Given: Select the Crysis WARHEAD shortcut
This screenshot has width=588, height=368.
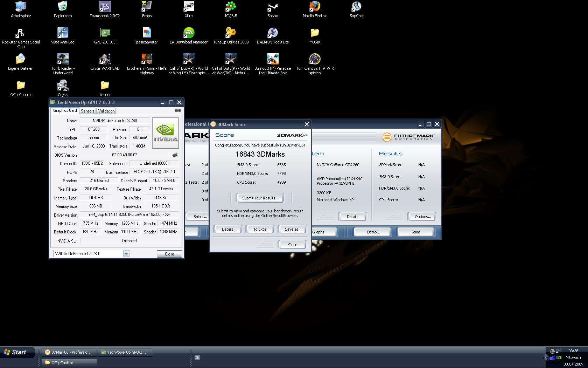Looking at the screenshot, I should pos(105,62).
